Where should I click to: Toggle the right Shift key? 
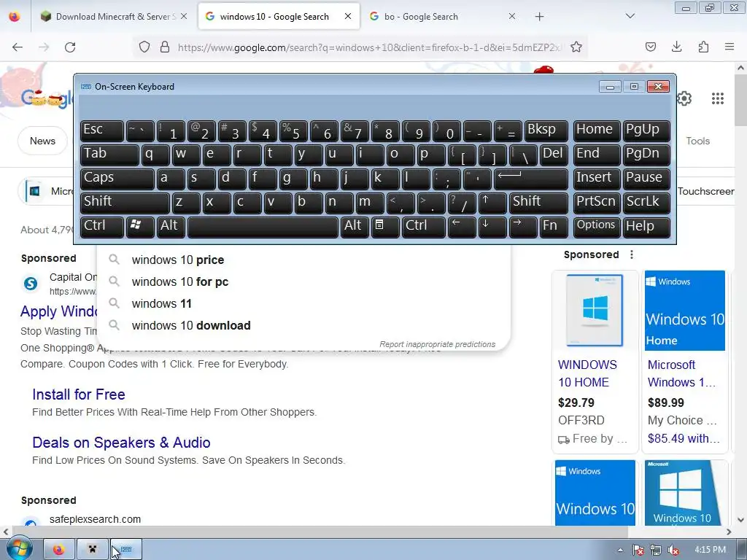tap(539, 202)
